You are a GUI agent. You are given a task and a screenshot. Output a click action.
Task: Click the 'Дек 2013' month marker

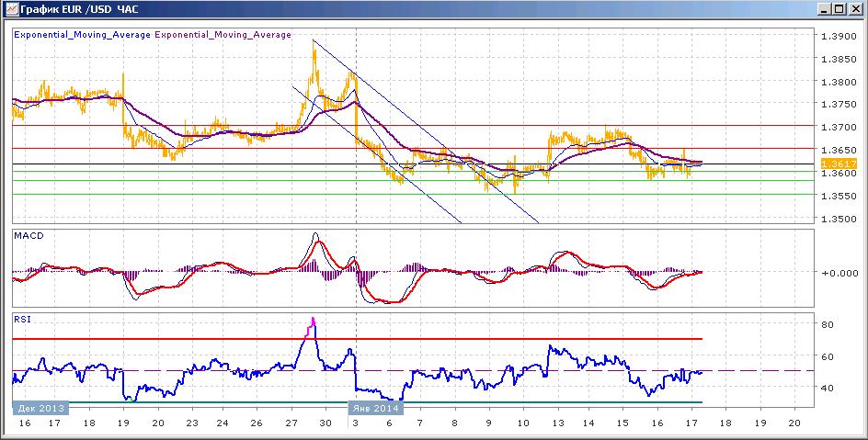pos(41,409)
